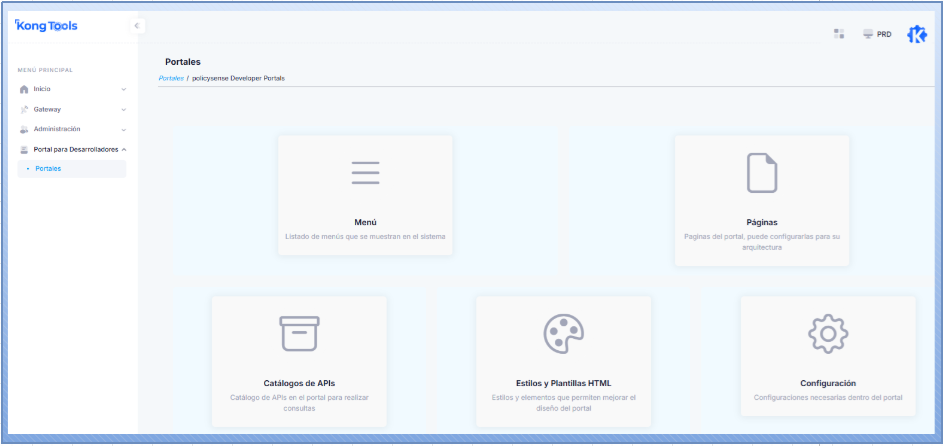Image resolution: width=944 pixels, height=447 pixels.
Task: Click the Configuración card title
Action: (x=827, y=383)
